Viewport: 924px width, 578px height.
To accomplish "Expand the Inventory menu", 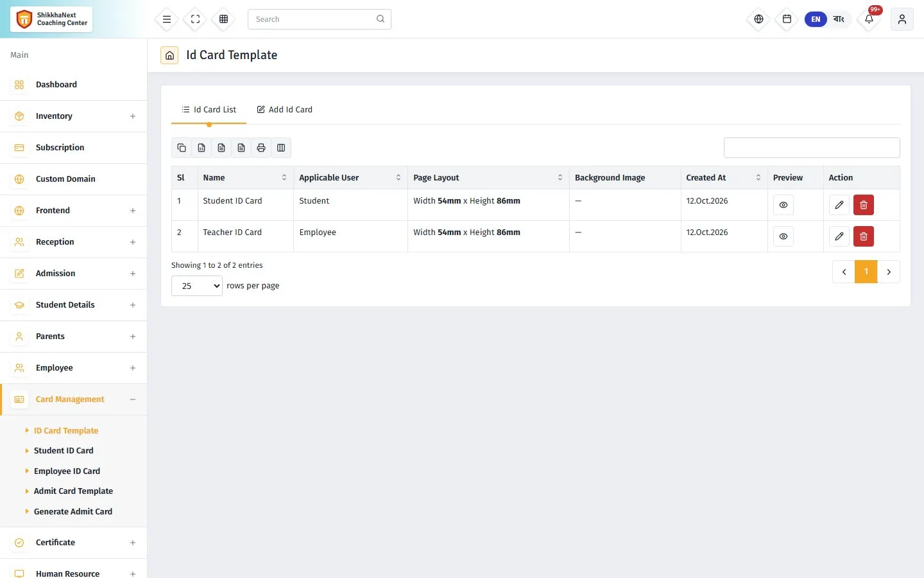I will tap(74, 116).
